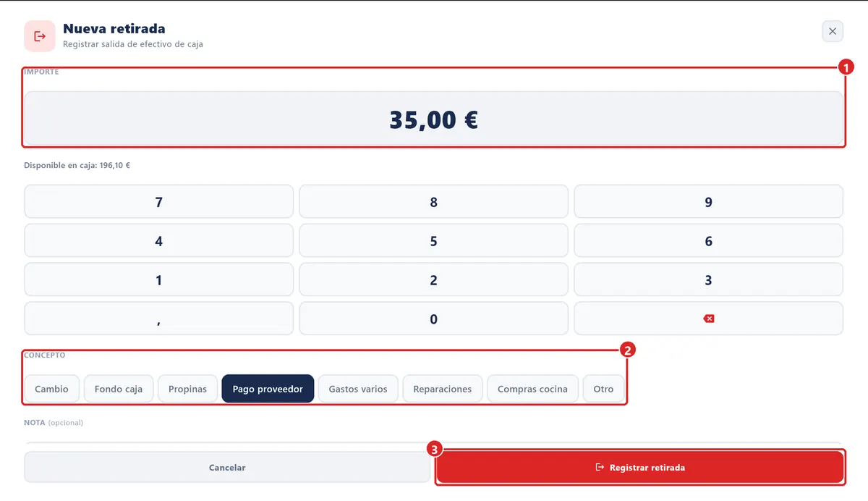
Task: Choose the Reparaciones concept
Action: (443, 389)
